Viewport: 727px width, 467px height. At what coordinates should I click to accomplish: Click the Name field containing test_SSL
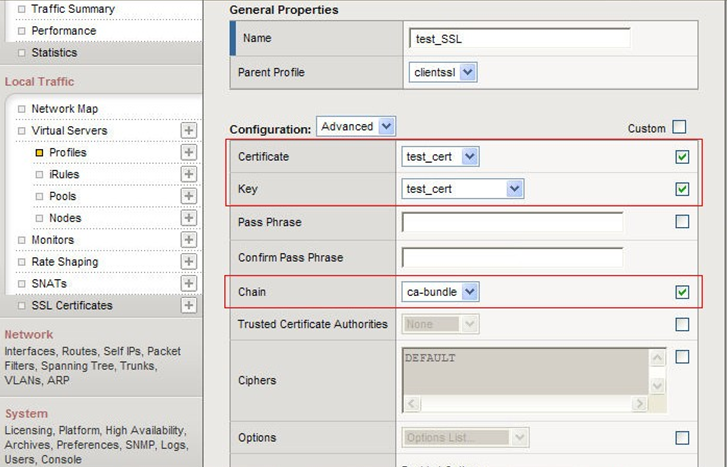point(520,38)
